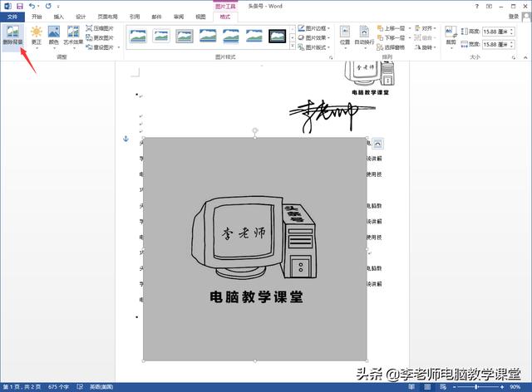Open Ribbon Display Options icon

click(489, 6)
